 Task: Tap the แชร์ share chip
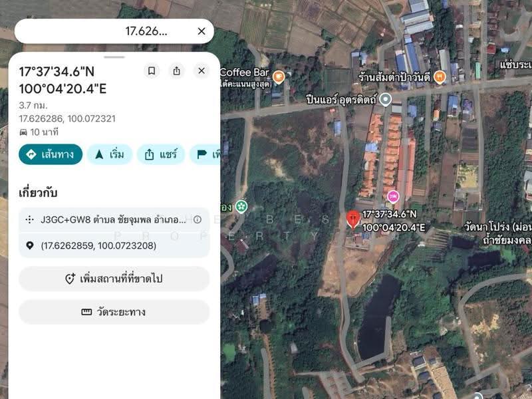click(161, 154)
